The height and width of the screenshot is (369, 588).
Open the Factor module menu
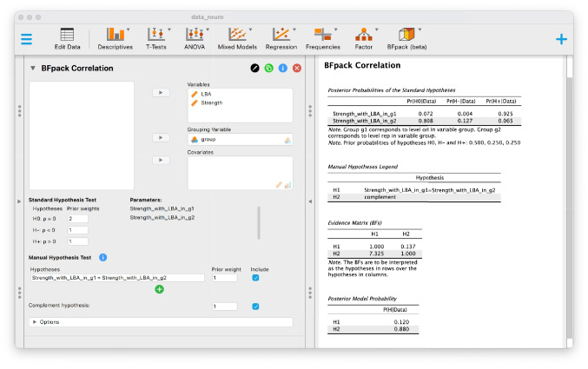coord(364,39)
